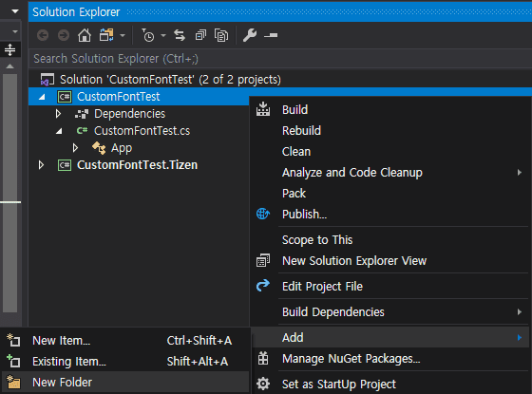Click the Pending Changes Filter clock icon

click(x=148, y=35)
